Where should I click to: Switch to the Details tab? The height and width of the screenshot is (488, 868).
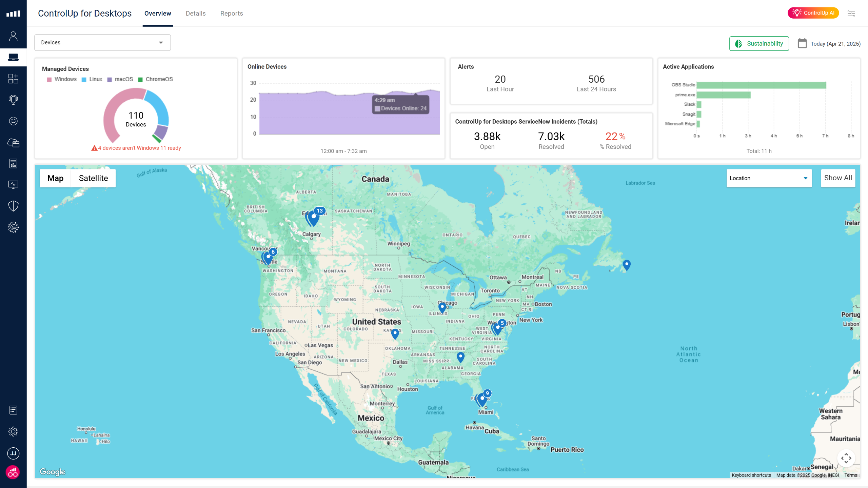[196, 14]
